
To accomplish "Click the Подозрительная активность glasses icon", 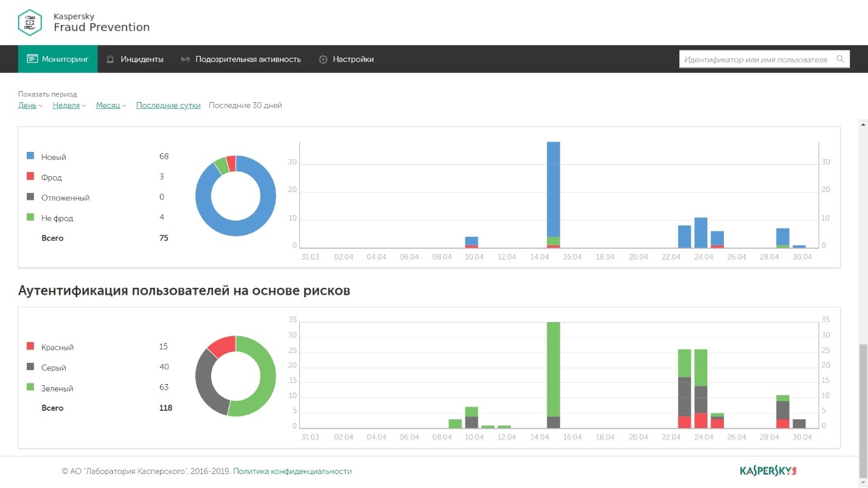I will 186,60.
